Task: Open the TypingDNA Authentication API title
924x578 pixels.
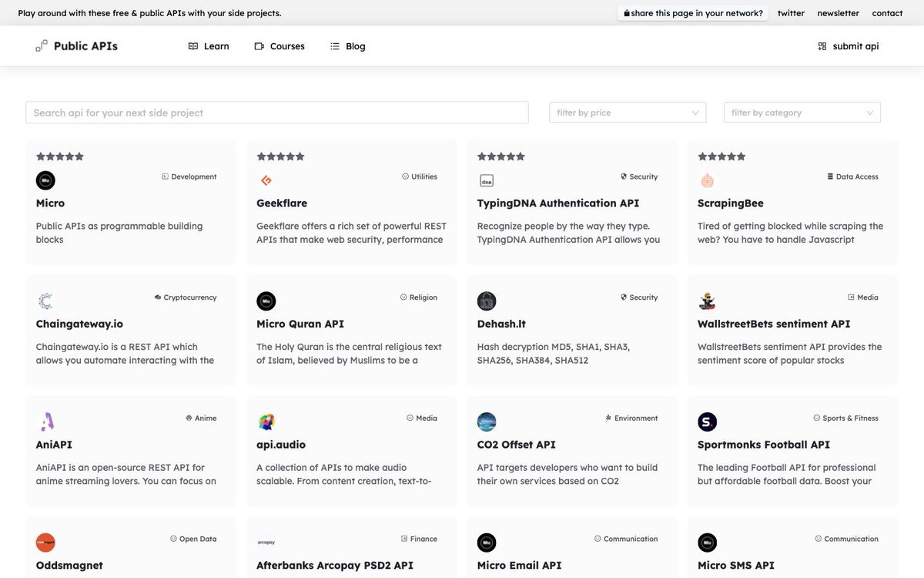Action: pyautogui.click(x=558, y=203)
